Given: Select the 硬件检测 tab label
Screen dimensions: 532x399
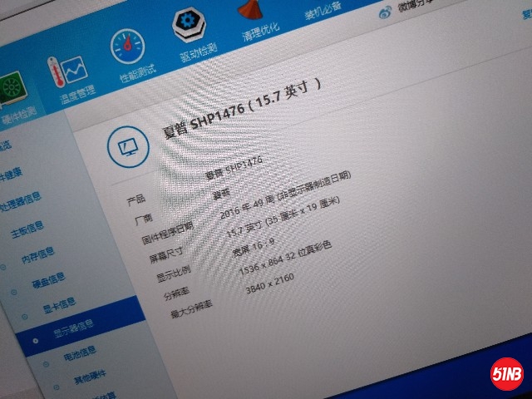Looking at the screenshot, I should click(18, 116).
